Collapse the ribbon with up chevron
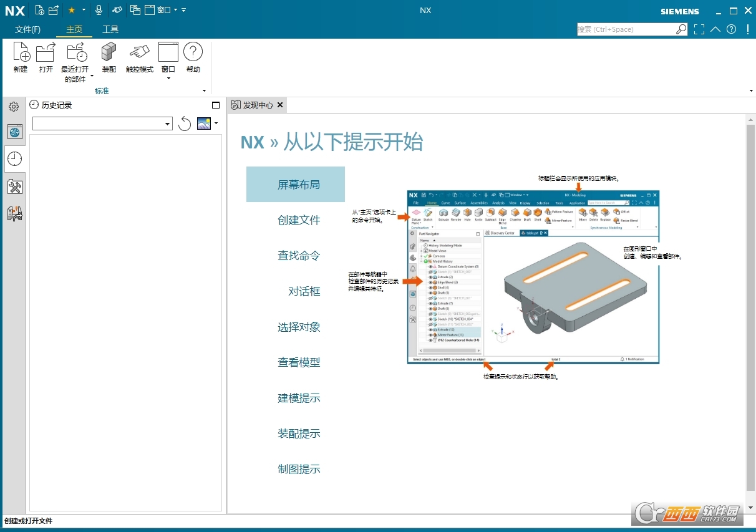Image resolution: width=756 pixels, height=532 pixels. (715, 29)
